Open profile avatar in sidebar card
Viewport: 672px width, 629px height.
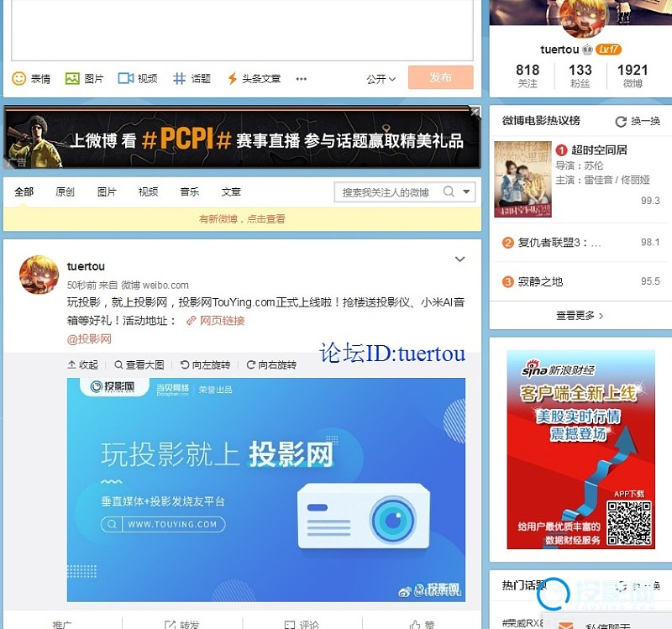point(585,17)
